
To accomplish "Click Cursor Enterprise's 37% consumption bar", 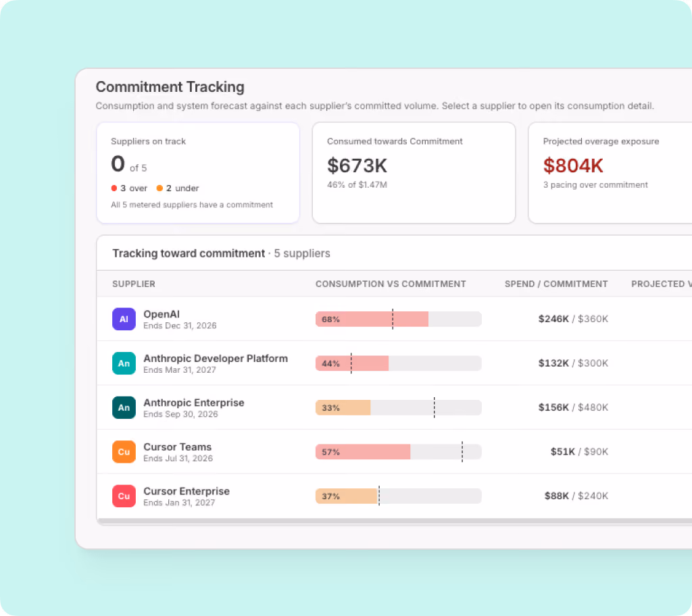I will (x=399, y=496).
